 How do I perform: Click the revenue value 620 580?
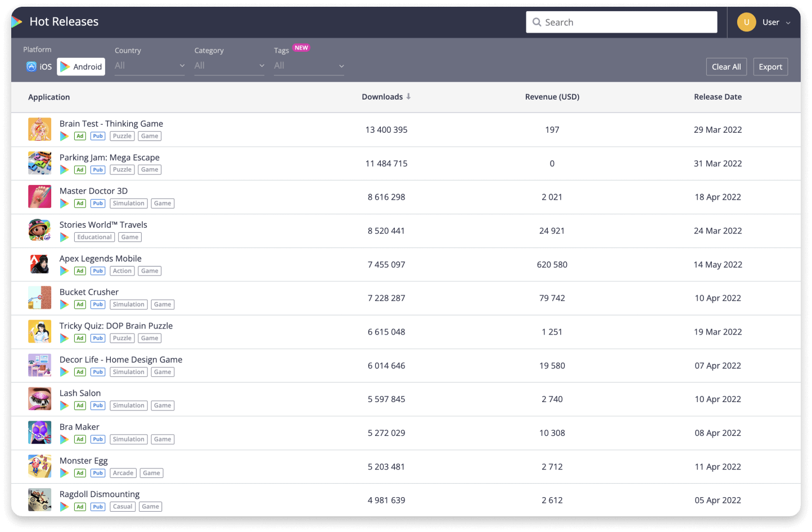click(x=552, y=265)
